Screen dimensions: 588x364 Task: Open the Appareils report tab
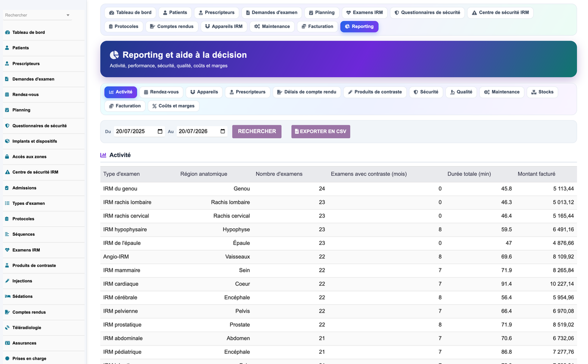(x=204, y=92)
